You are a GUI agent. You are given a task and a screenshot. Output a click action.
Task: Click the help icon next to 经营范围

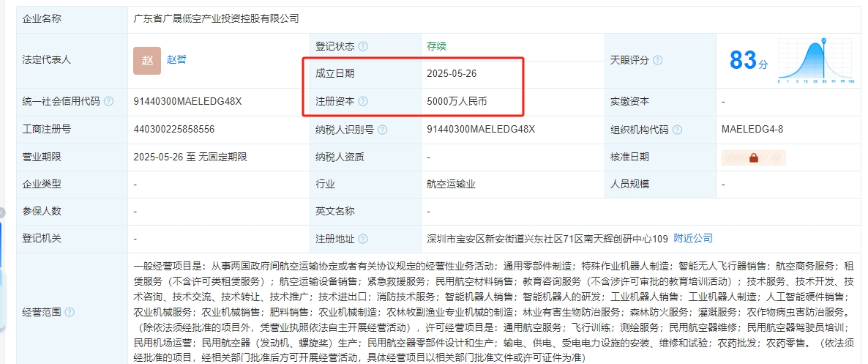[70, 312]
